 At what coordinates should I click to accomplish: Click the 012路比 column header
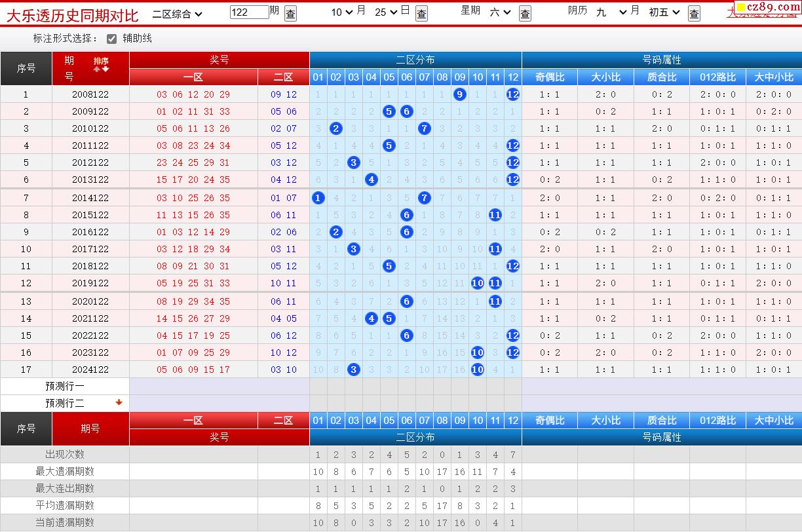717,77
